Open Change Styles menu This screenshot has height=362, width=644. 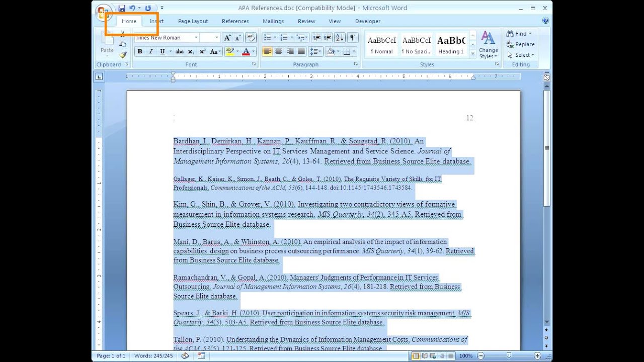coord(488,44)
